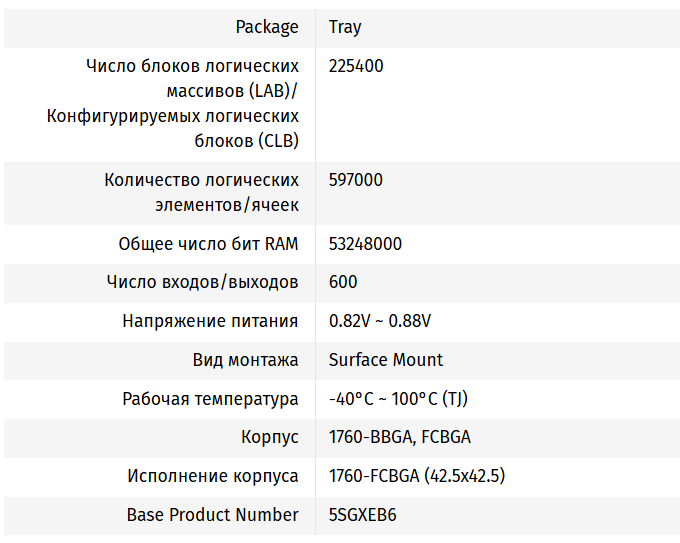
Task: Select the 1760-FCBGA (42.5x42.5) value
Action: [x=416, y=476]
